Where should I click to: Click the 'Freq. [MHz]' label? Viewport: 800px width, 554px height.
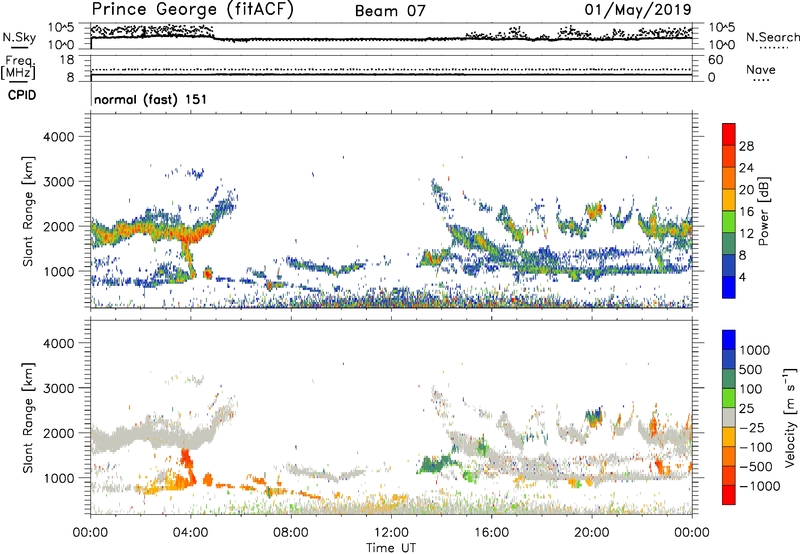pos(18,67)
